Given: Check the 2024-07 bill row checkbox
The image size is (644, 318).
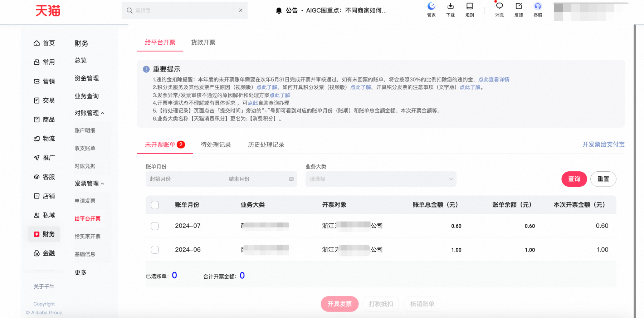Looking at the screenshot, I should (x=155, y=226).
